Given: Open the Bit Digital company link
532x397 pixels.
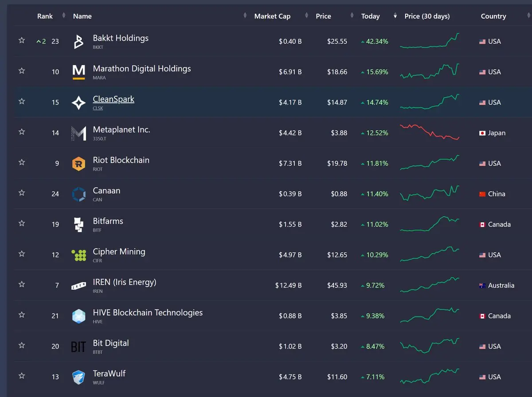Looking at the screenshot, I should (x=111, y=343).
